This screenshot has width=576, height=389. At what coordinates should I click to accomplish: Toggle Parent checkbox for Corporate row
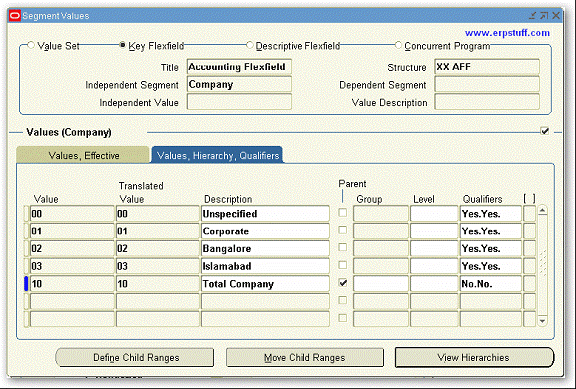tap(342, 230)
